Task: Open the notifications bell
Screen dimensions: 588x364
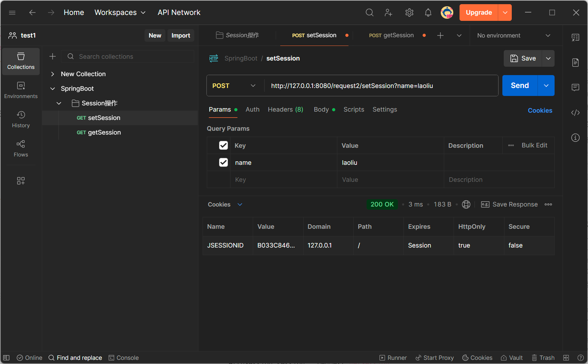Action: coord(428,13)
